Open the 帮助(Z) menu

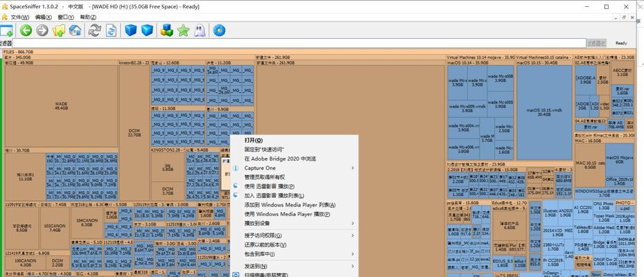click(x=88, y=17)
